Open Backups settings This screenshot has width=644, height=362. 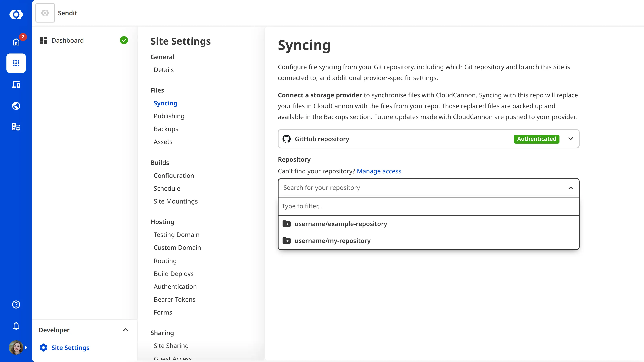tap(166, 129)
